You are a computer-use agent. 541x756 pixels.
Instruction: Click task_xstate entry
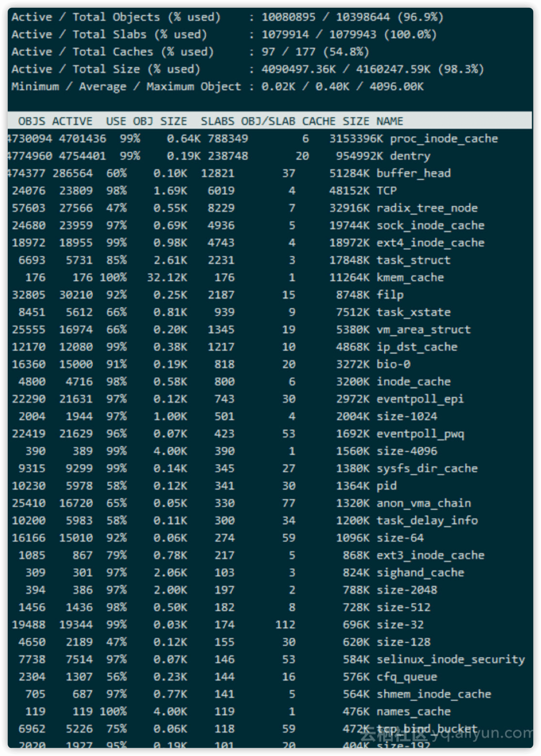(413, 312)
